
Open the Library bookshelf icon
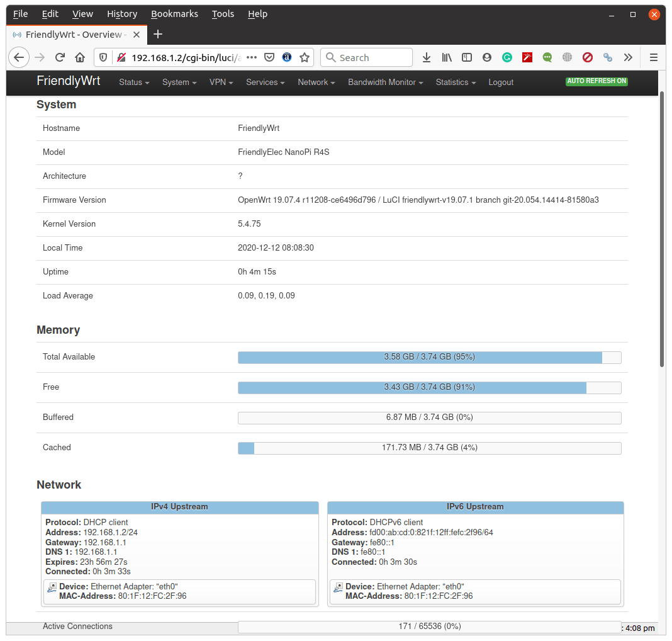pyautogui.click(x=447, y=57)
